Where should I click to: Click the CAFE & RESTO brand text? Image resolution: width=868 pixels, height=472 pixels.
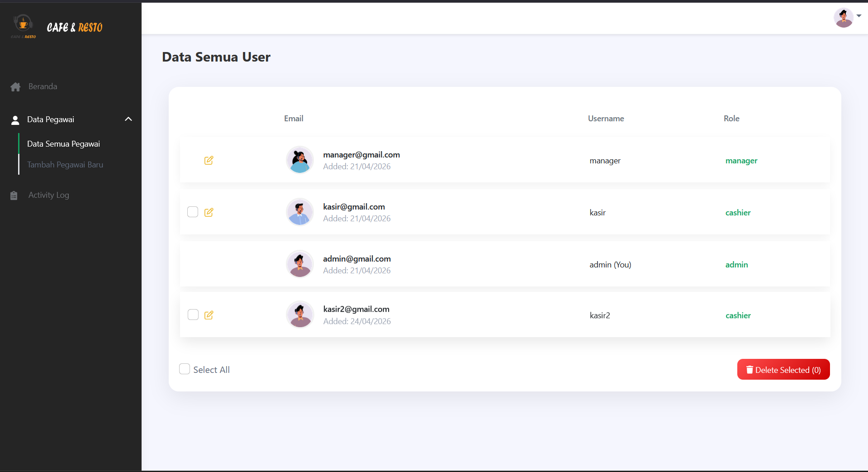(75, 28)
